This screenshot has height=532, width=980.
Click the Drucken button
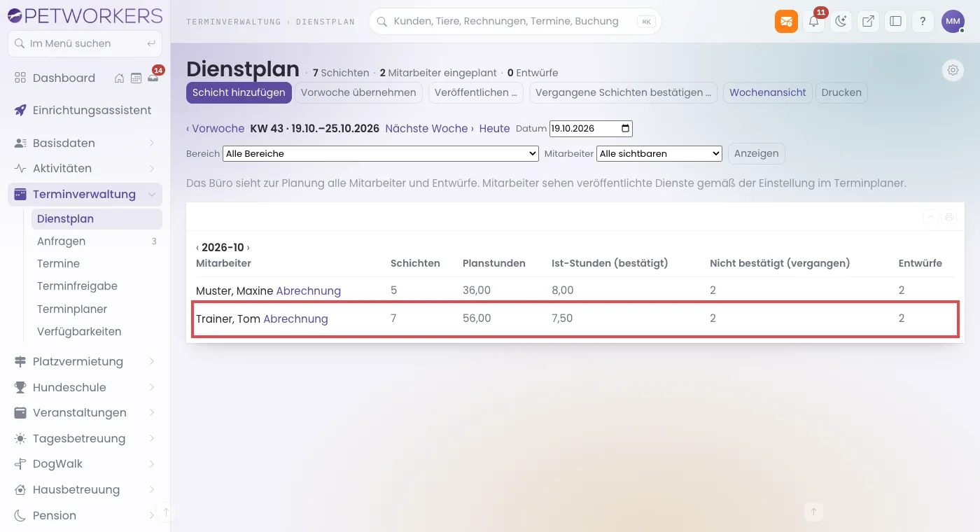pyautogui.click(x=841, y=92)
